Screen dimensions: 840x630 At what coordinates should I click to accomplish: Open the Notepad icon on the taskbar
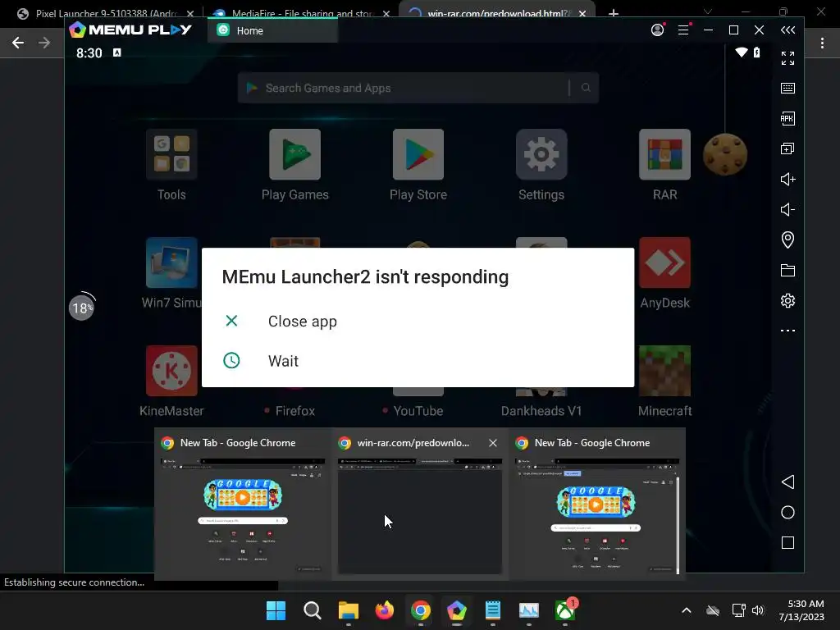coord(492,610)
